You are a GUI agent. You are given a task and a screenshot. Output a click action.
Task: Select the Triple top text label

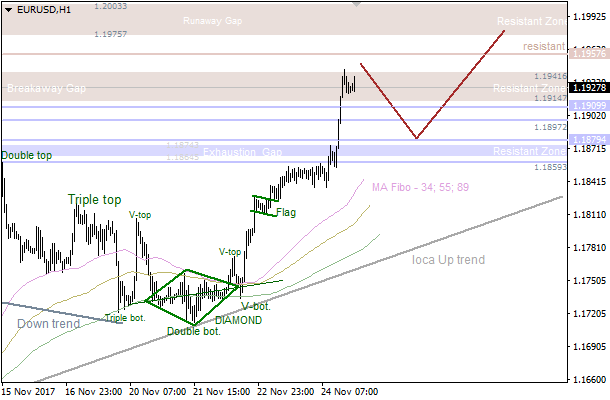94,200
